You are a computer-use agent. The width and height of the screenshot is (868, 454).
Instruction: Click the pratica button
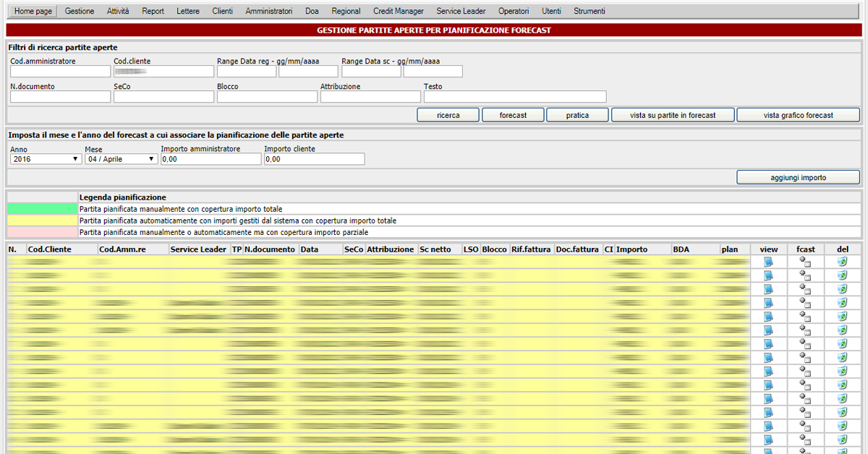click(577, 115)
